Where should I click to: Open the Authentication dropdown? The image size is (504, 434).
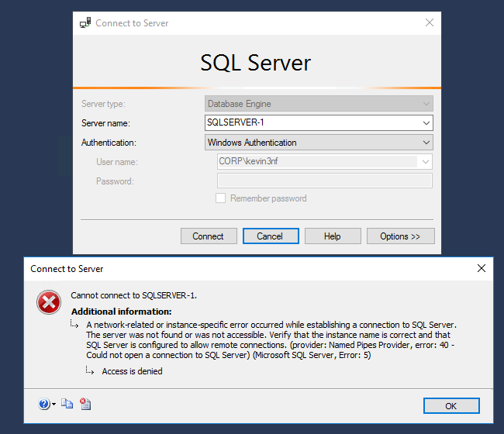(x=319, y=143)
